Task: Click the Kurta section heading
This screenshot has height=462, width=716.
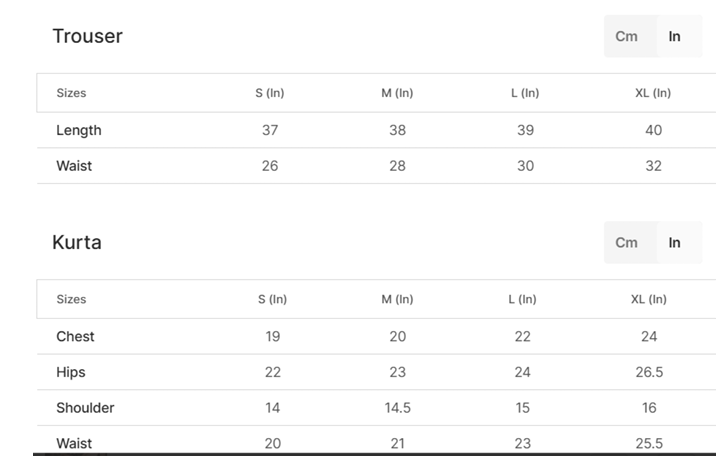Action: click(77, 243)
